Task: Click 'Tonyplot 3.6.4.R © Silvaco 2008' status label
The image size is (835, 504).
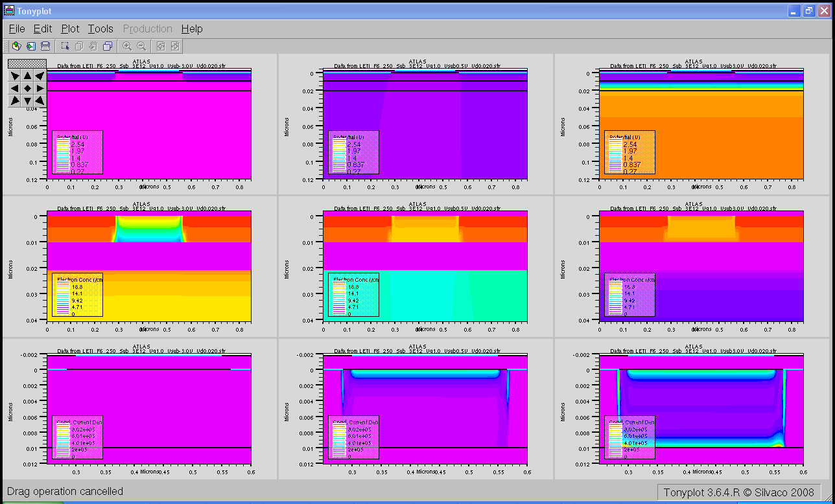Action: [x=739, y=492]
